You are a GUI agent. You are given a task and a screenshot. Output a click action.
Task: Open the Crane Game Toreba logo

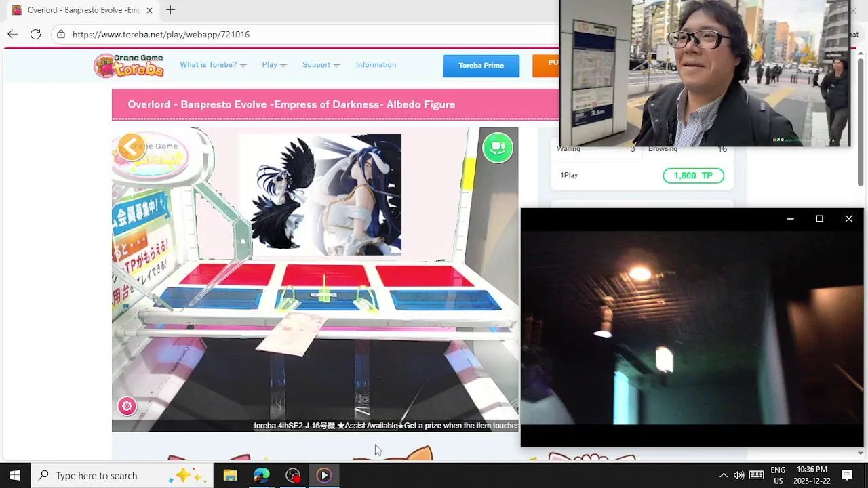[129, 65]
